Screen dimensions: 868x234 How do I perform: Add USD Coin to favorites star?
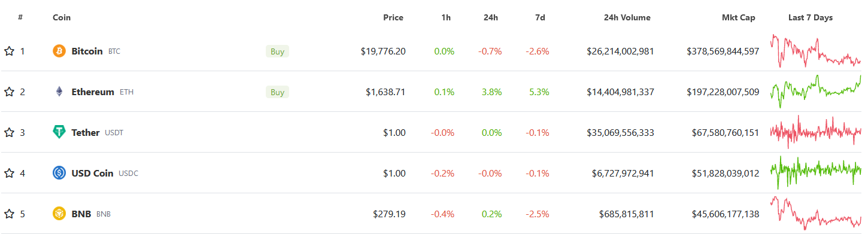tap(9, 173)
